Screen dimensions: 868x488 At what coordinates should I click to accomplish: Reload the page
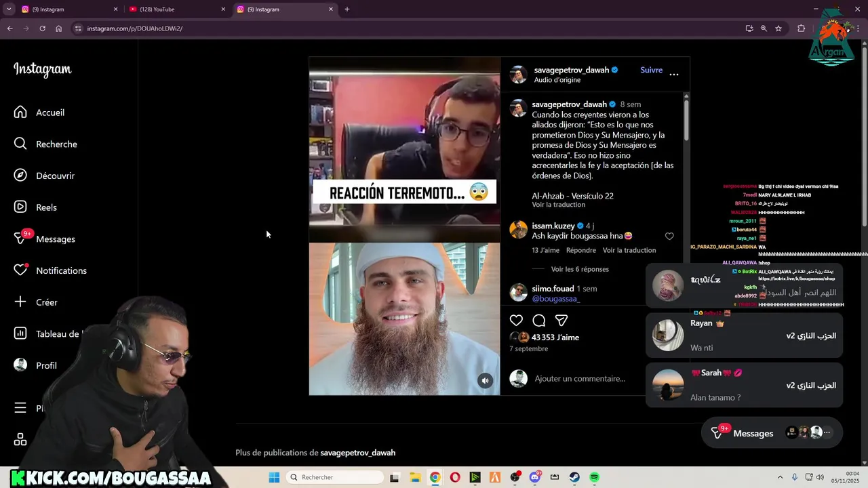coord(42,28)
